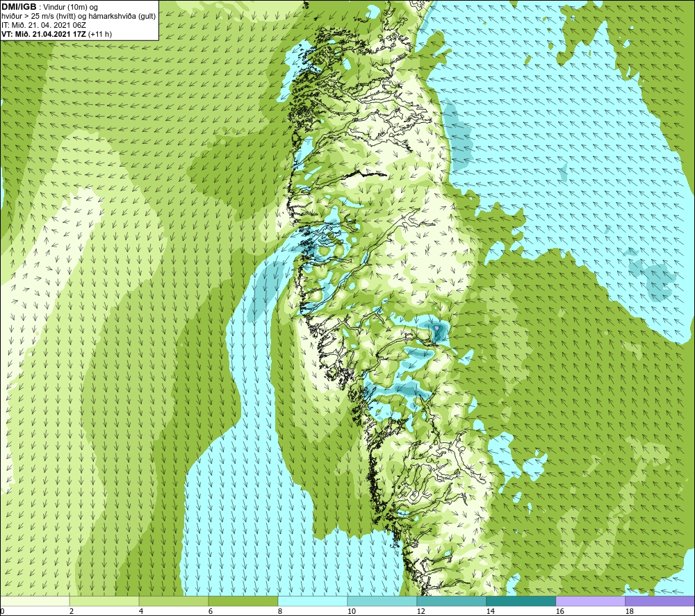The height and width of the screenshot is (616, 695).
Task: Select the pale cyan 8–10 m/s scale swatch
Action: click(313, 601)
